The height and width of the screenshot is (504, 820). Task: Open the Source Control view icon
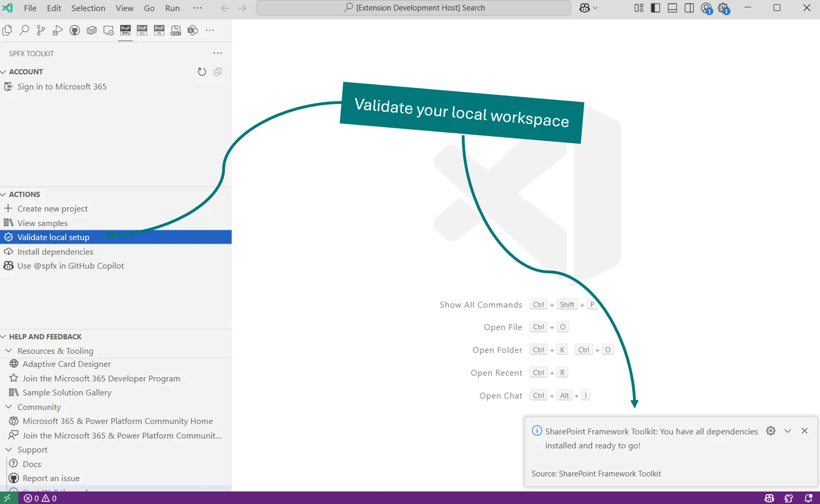(41, 30)
